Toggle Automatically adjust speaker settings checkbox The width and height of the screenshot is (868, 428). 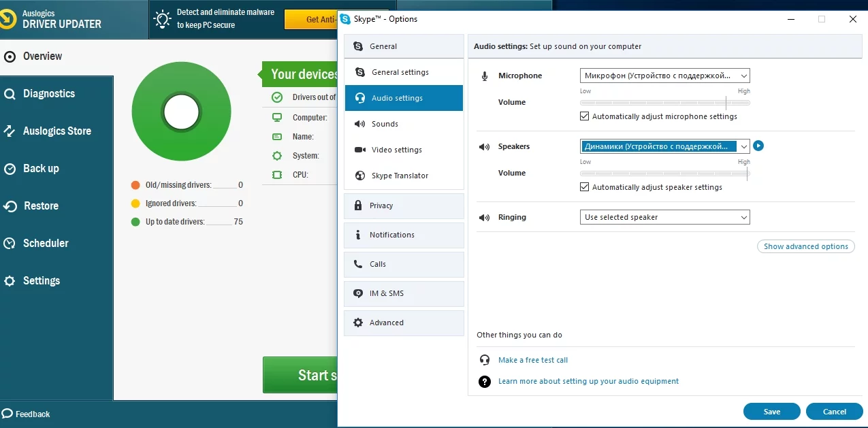(584, 187)
